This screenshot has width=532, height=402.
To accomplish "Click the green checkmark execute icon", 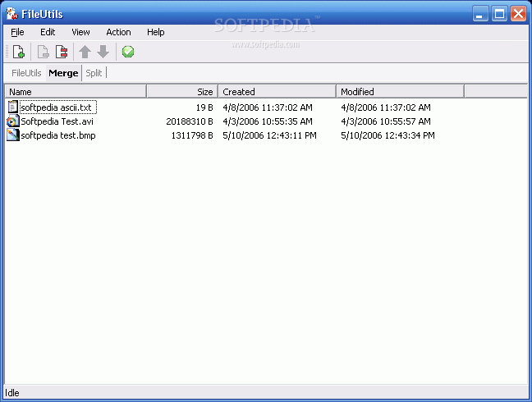I will tap(128, 52).
